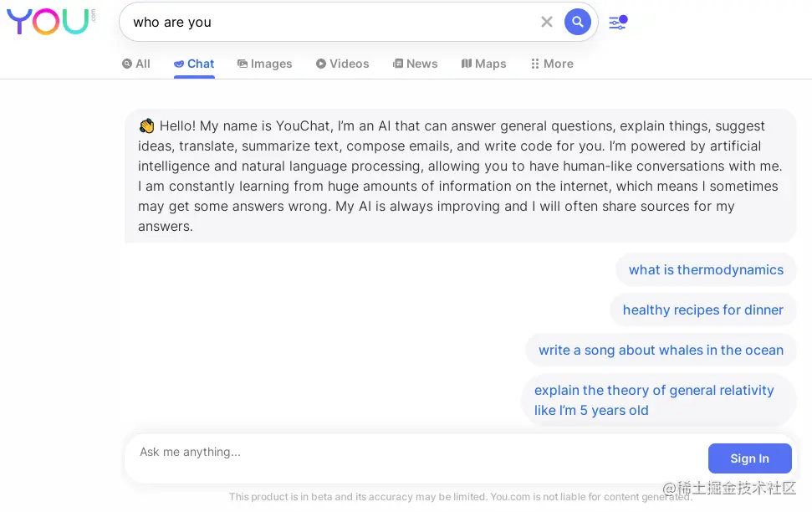
Task: Select the Chat tab
Action: click(194, 64)
